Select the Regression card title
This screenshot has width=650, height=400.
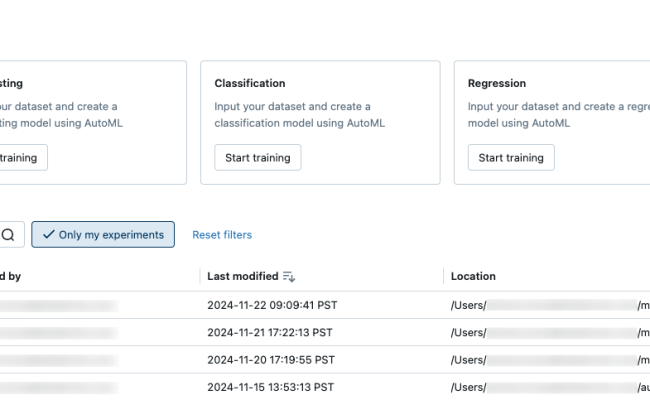(497, 84)
